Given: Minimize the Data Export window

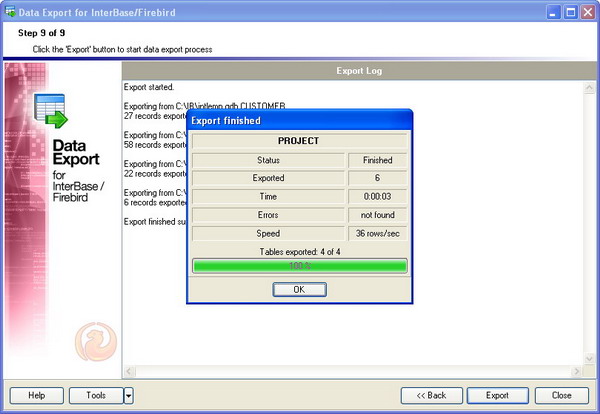Looking at the screenshot, I should pyautogui.click(x=552, y=13).
